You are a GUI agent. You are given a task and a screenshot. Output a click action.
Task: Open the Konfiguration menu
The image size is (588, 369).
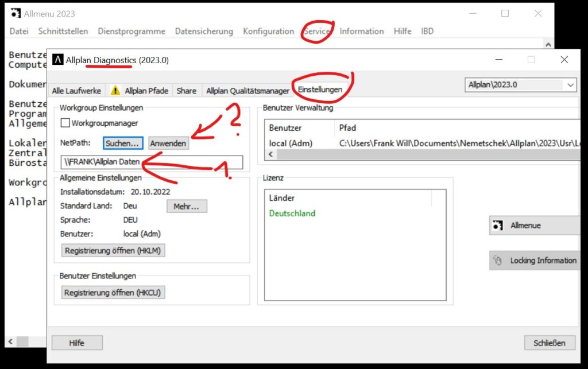[x=268, y=32]
